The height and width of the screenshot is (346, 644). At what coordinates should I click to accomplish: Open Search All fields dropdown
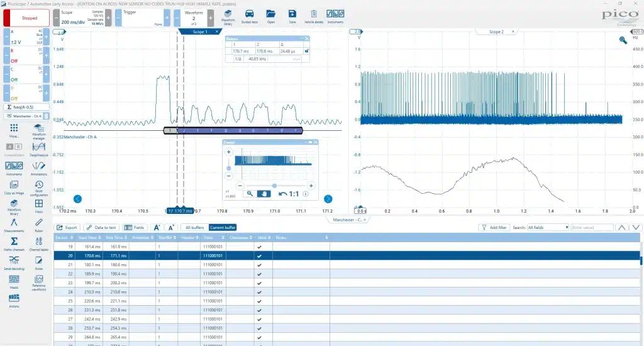[x=548, y=227]
